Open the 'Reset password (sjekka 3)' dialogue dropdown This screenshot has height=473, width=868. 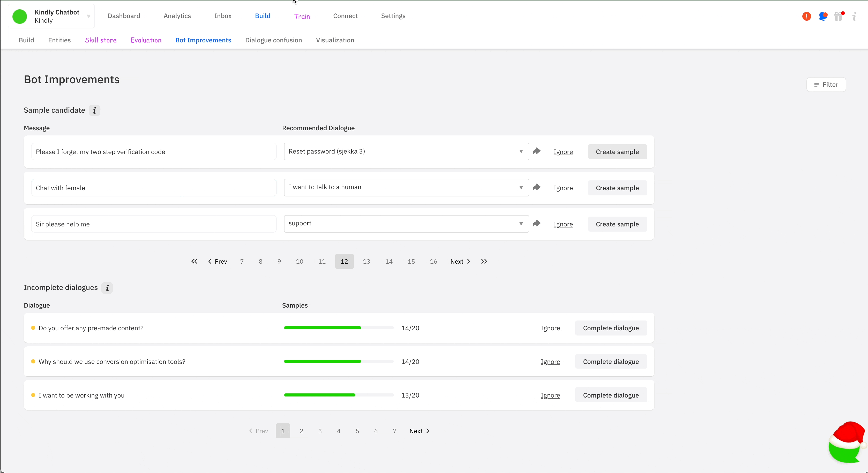pyautogui.click(x=406, y=151)
